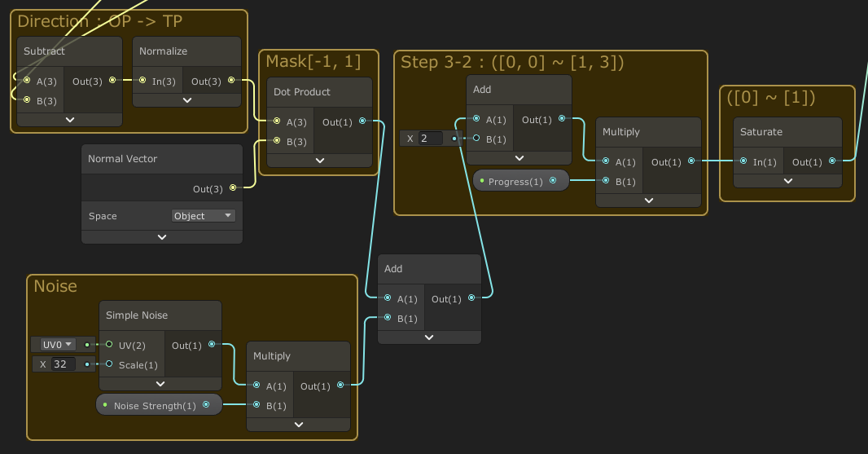Click the Step 3-2 Add A(1) input port
Screen dimensions: 868x454
pyautogui.click(x=476, y=119)
